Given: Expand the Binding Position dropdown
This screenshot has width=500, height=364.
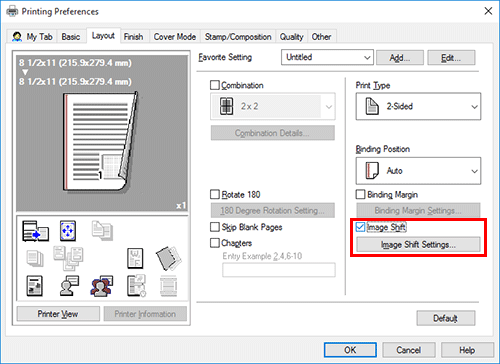Looking at the screenshot, I should 418,171.
